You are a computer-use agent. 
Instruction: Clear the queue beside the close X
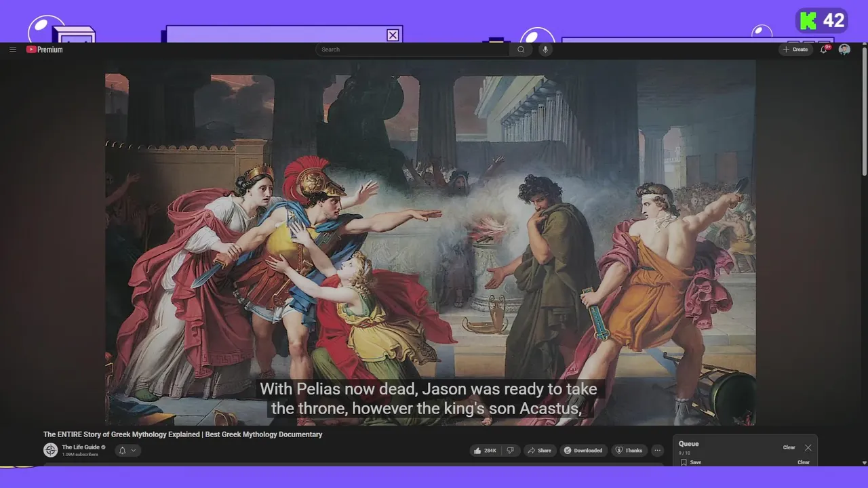[x=789, y=447]
